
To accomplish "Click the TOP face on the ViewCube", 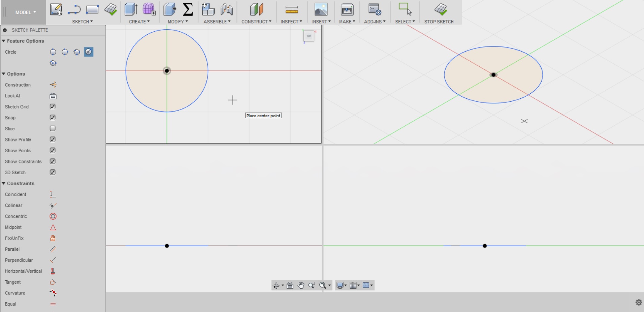I will [x=308, y=36].
